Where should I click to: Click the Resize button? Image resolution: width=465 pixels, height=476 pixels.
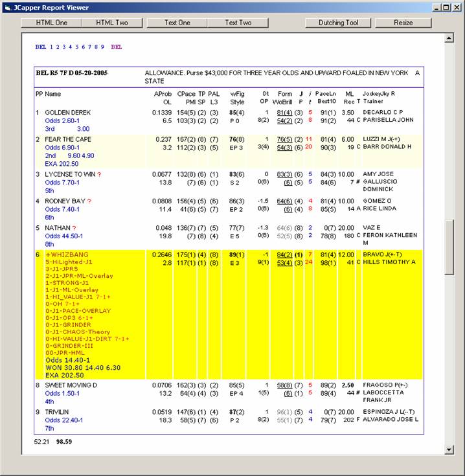click(403, 23)
